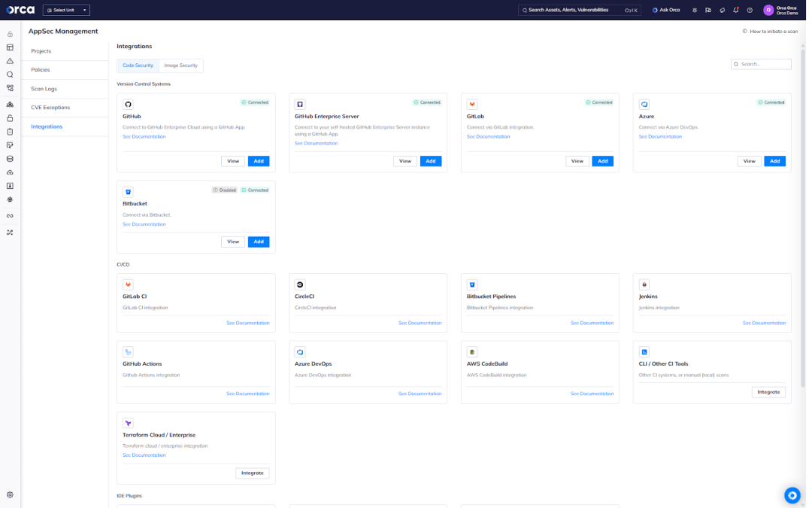This screenshot has height=508, width=812.
Task: Switch to the Image Security tab
Action: [x=180, y=65]
